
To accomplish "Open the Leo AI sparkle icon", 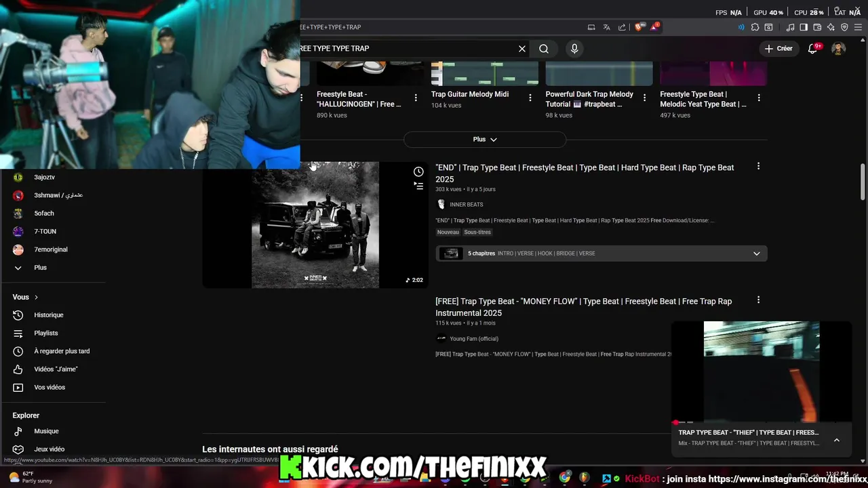I will click(831, 27).
